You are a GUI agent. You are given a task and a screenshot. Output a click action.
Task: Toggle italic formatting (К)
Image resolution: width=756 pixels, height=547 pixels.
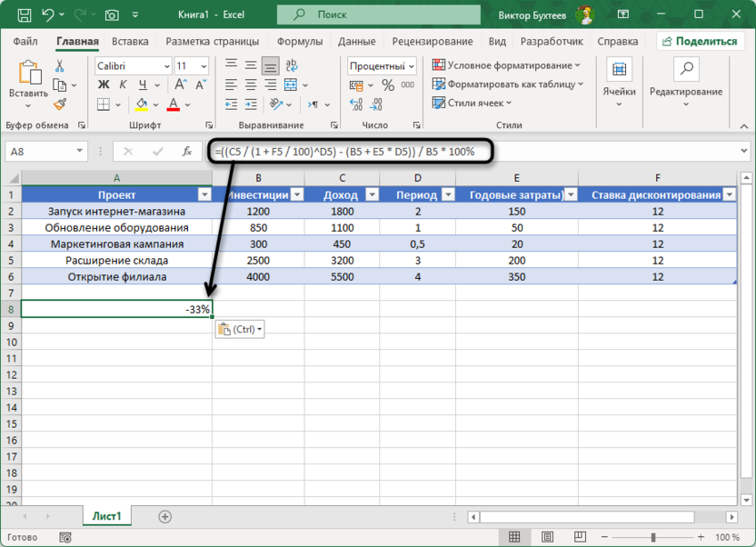(122, 85)
